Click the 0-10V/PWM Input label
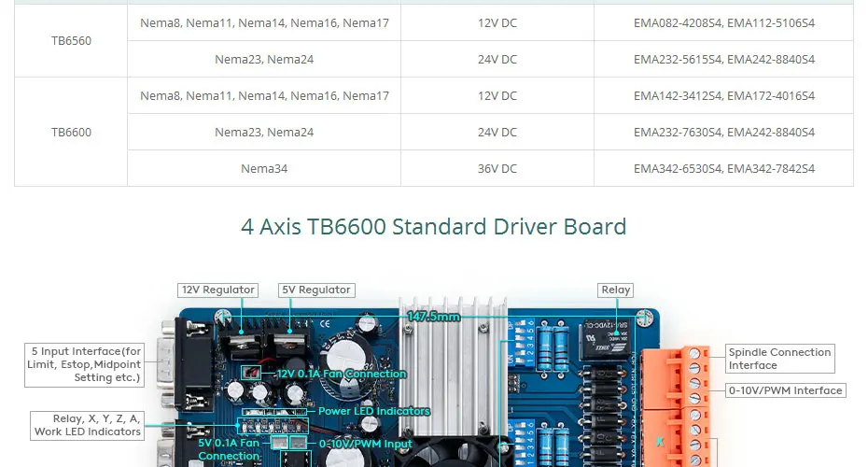The width and height of the screenshot is (868, 467). pos(365,444)
